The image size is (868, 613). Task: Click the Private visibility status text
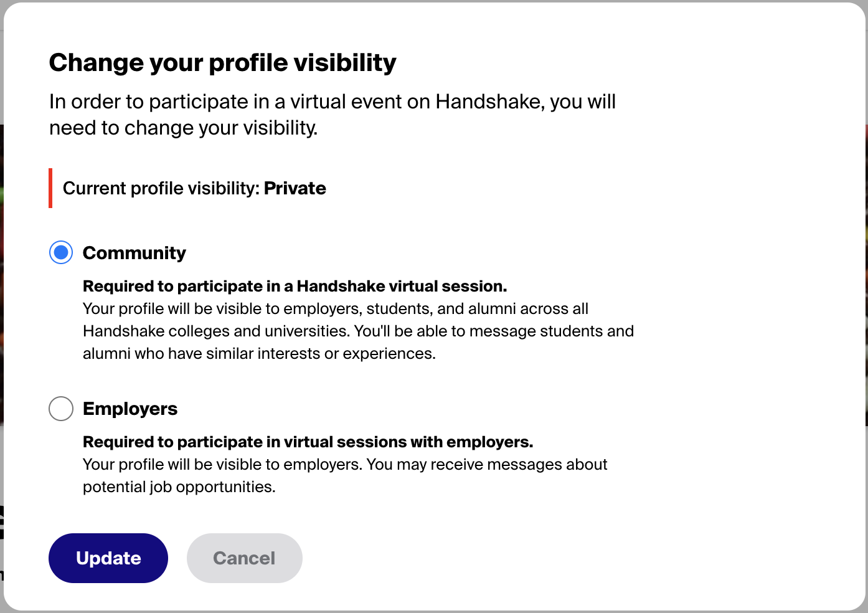(295, 188)
